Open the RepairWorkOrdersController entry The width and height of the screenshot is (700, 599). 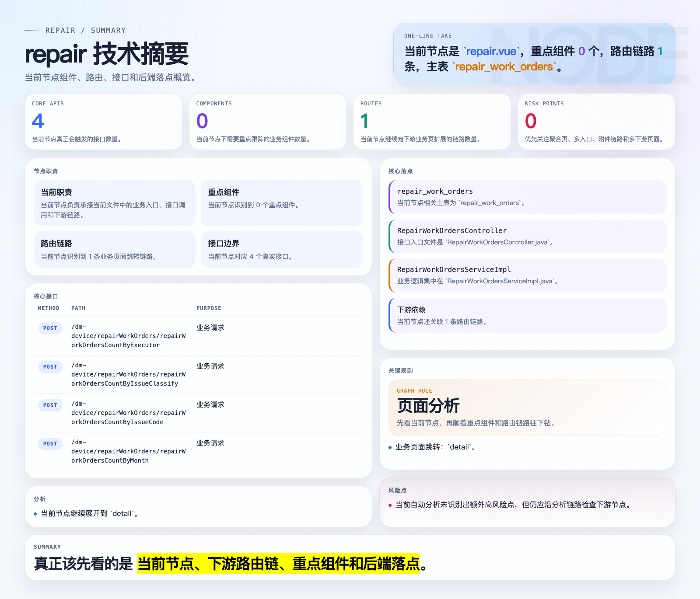tap(527, 236)
